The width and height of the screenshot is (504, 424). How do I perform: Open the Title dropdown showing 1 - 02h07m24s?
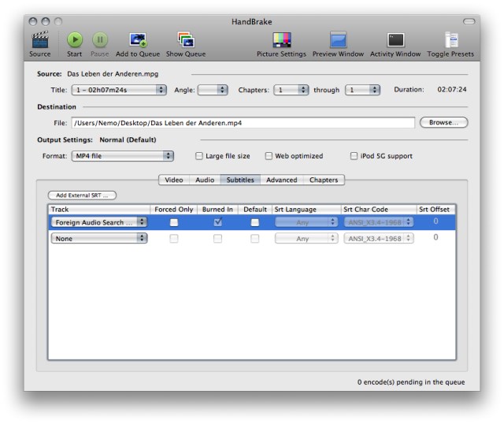coord(119,90)
